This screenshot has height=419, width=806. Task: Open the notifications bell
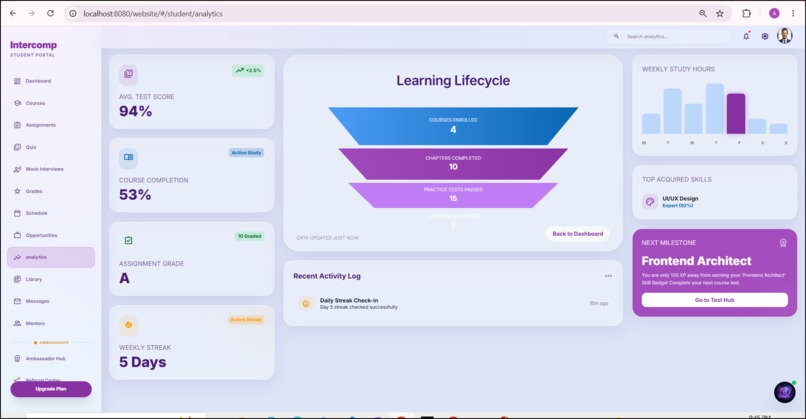(x=746, y=36)
